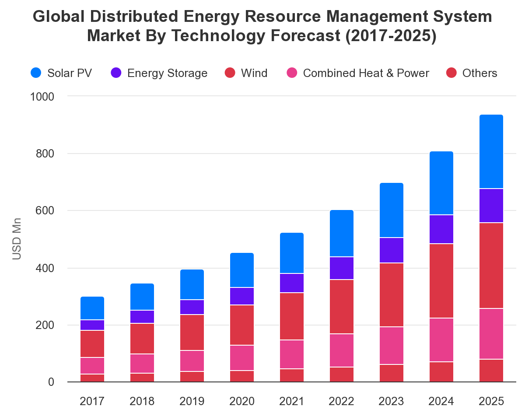Pick the purple Energy Storage segment for 2025
This screenshot has height=420, width=525.
(x=491, y=206)
